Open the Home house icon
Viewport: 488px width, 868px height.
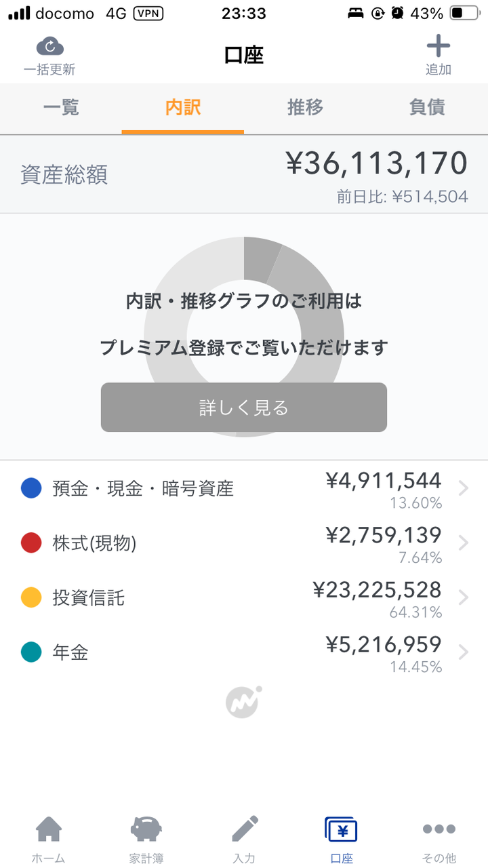(49, 829)
